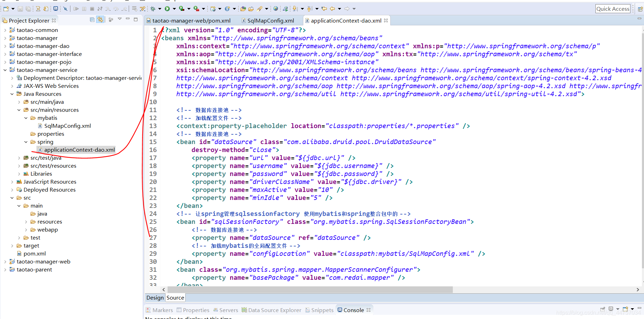Click the Open Perspective icon
The height and width of the screenshot is (319, 644).
pos(640,9)
